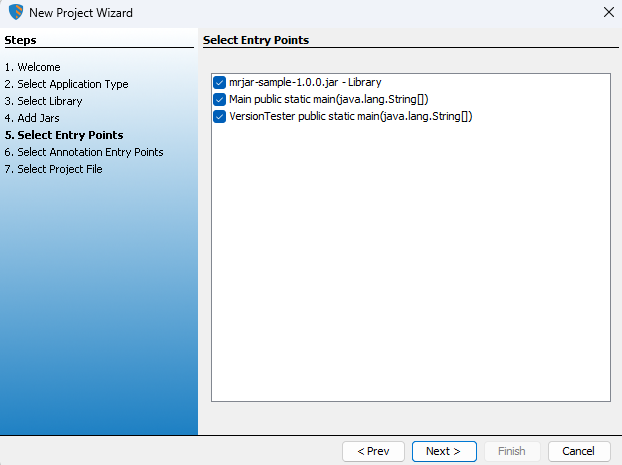This screenshot has width=622, height=465.
Task: Click the Next > button
Action: [444, 451]
